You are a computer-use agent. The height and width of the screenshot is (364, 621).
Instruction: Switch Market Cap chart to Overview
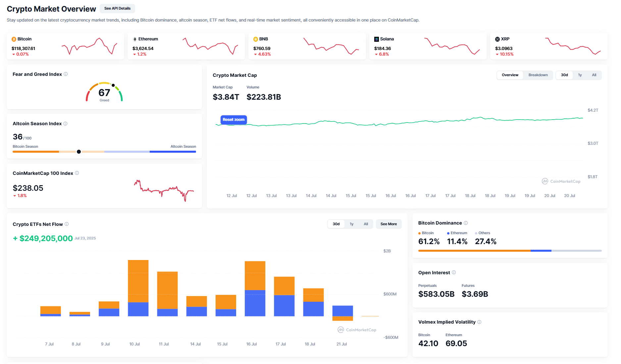[510, 75]
